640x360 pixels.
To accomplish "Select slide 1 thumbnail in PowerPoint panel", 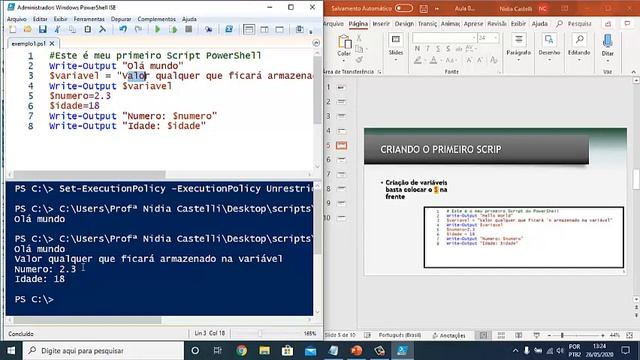I will click(x=341, y=87).
